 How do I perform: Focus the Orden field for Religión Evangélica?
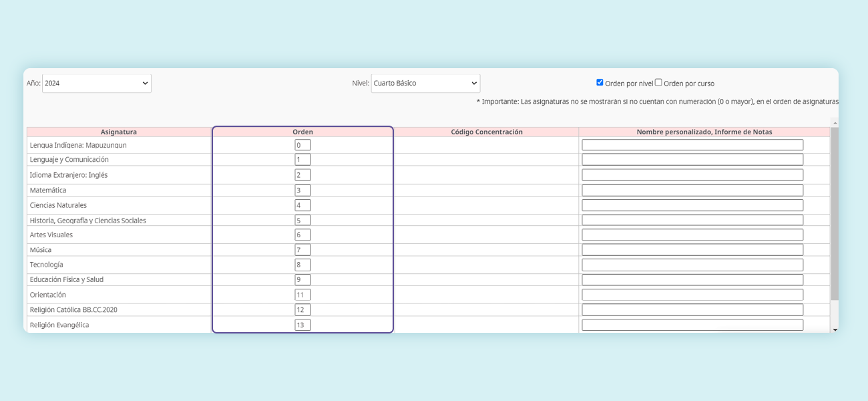coord(302,325)
